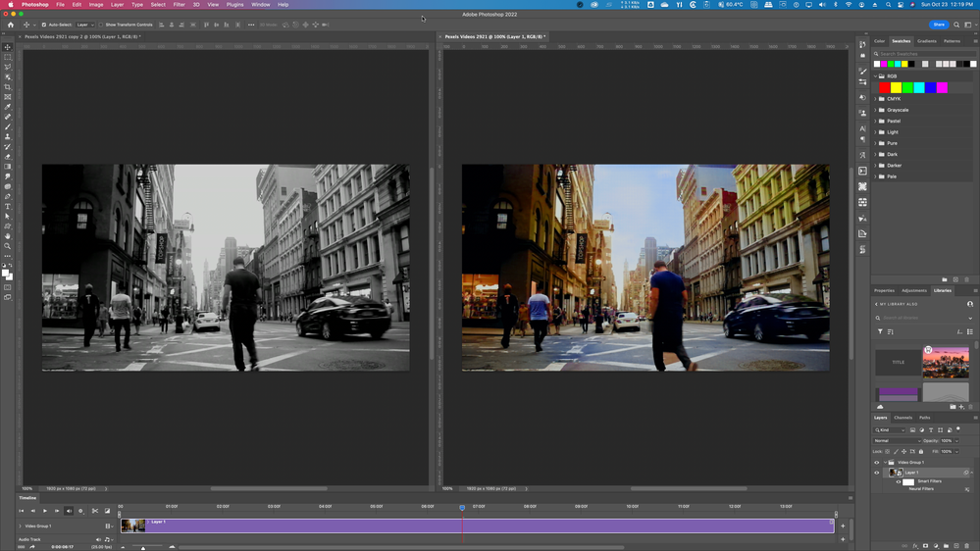Switch to the Gradients tab

point(926,41)
